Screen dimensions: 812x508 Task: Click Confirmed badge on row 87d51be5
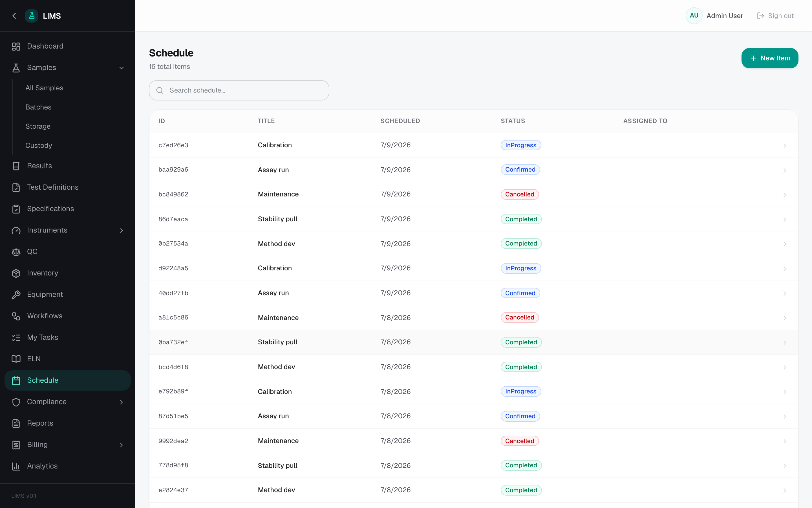pyautogui.click(x=520, y=416)
